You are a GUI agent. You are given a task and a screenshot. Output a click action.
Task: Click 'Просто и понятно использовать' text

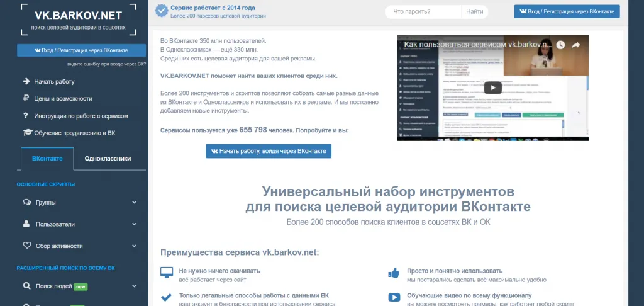click(455, 271)
